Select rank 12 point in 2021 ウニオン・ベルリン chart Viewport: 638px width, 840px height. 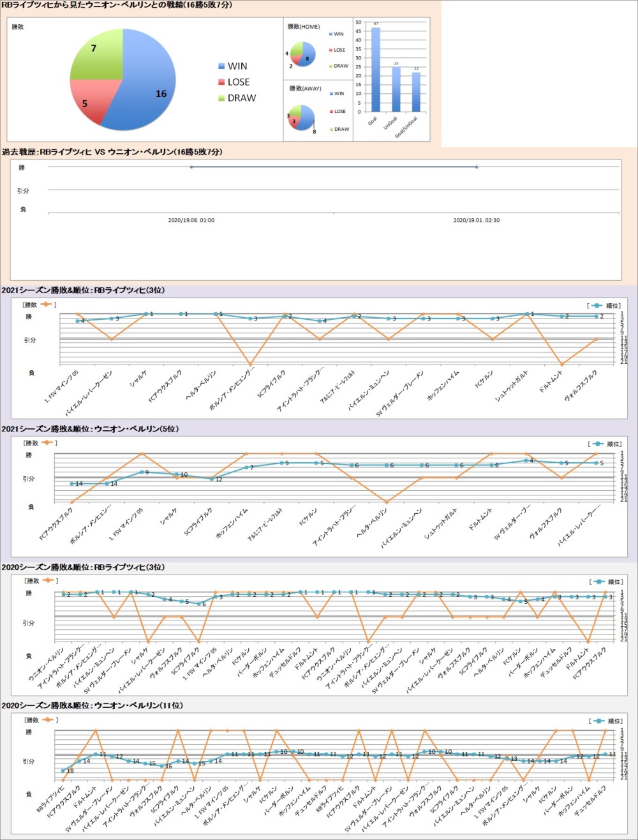pyautogui.click(x=212, y=479)
